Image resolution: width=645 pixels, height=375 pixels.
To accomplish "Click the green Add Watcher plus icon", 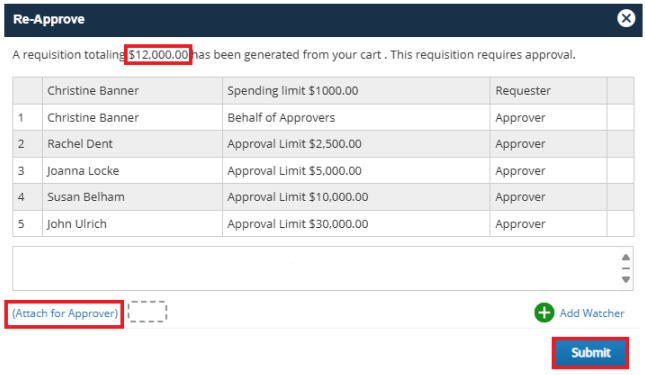I will pyautogui.click(x=544, y=313).
